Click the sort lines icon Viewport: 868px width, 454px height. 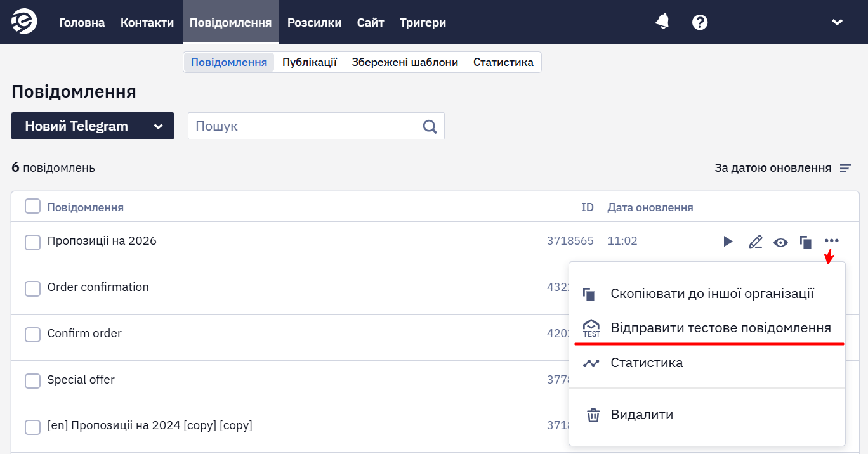tap(845, 169)
